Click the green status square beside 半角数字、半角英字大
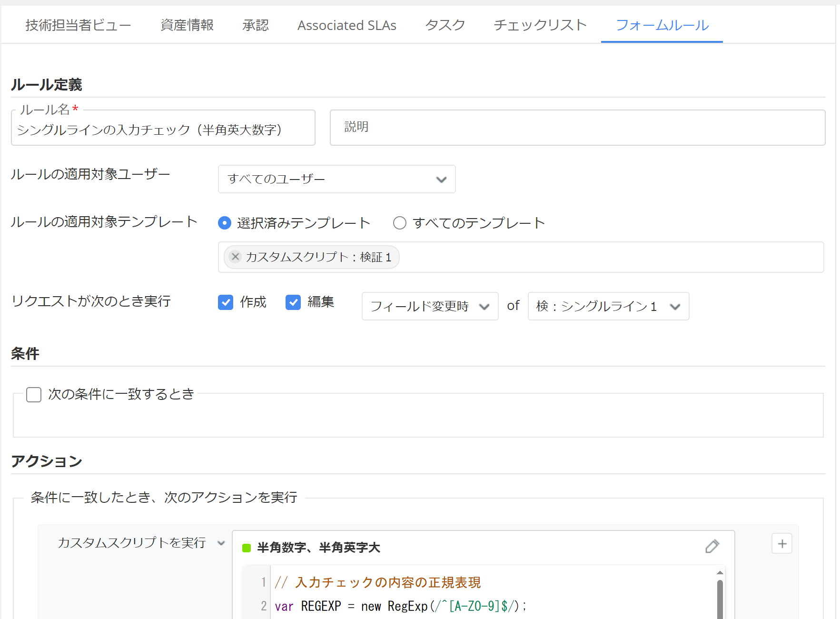 coord(247,548)
